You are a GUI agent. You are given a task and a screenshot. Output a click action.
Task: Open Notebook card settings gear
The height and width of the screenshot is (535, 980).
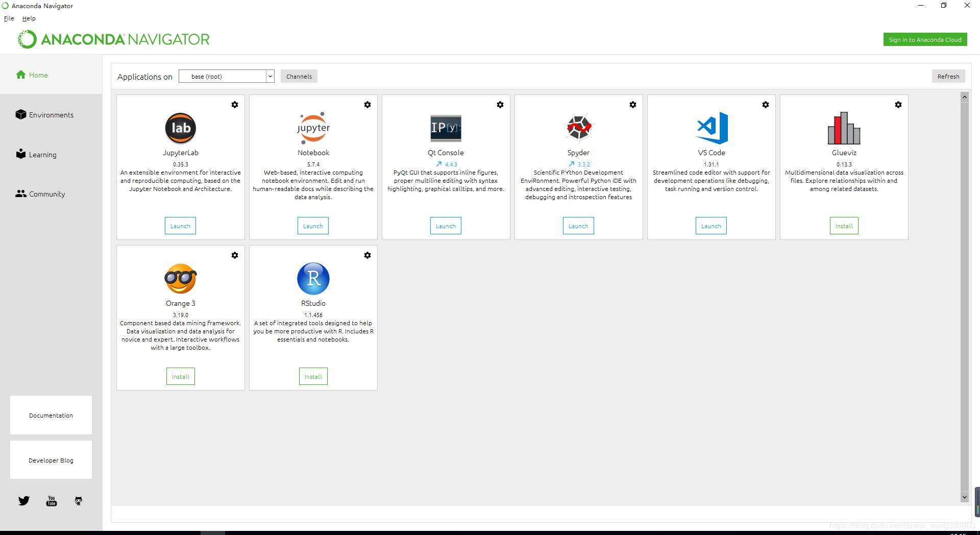click(x=367, y=105)
